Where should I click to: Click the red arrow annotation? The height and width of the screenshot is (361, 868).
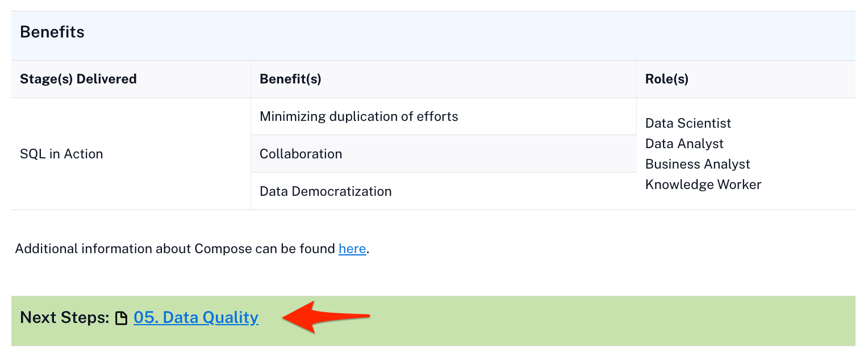point(325,317)
